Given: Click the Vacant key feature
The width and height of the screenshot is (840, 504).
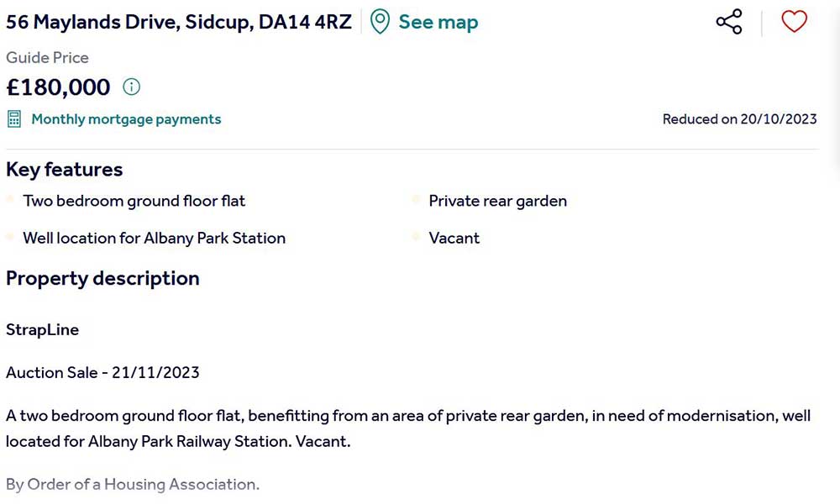Looking at the screenshot, I should 454,238.
